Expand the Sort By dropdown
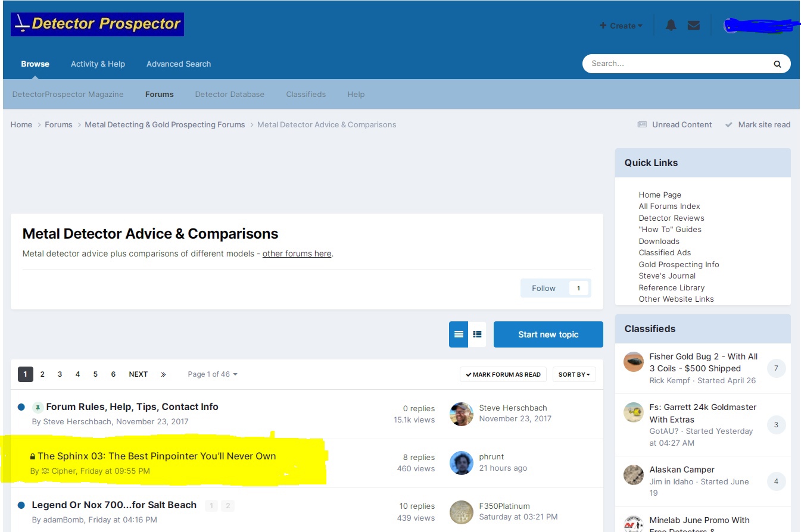This screenshot has width=801, height=532. [574, 374]
